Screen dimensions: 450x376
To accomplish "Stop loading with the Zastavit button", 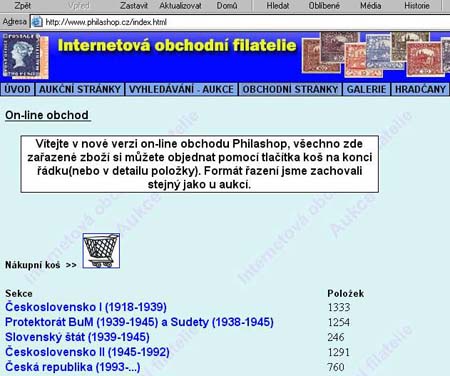I will (x=134, y=6).
